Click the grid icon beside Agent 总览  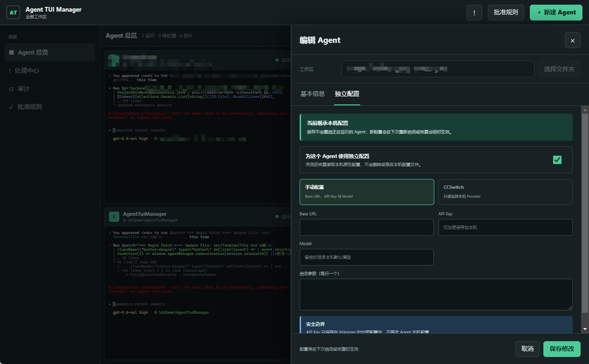[11, 53]
